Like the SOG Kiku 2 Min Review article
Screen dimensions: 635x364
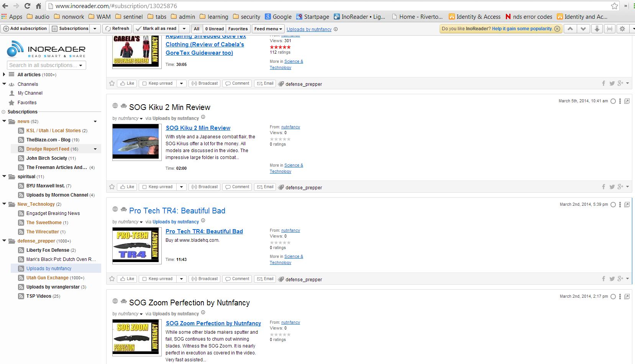click(x=127, y=187)
